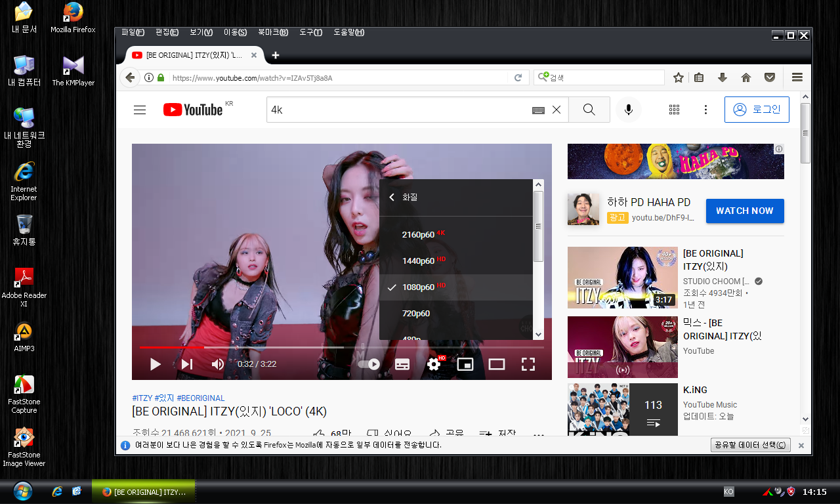840x504 pixels.
Task: Open the 휴지통 recycle bin
Action: (x=24, y=230)
